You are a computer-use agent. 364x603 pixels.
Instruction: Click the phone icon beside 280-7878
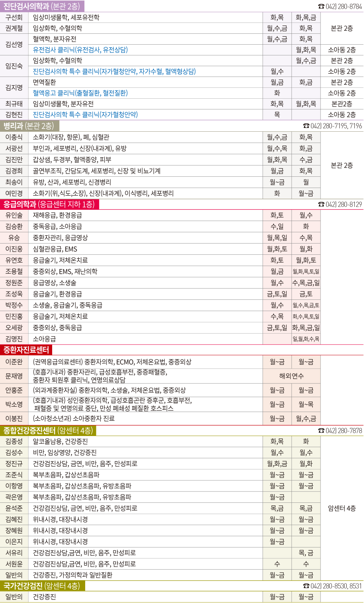[x=321, y=431]
